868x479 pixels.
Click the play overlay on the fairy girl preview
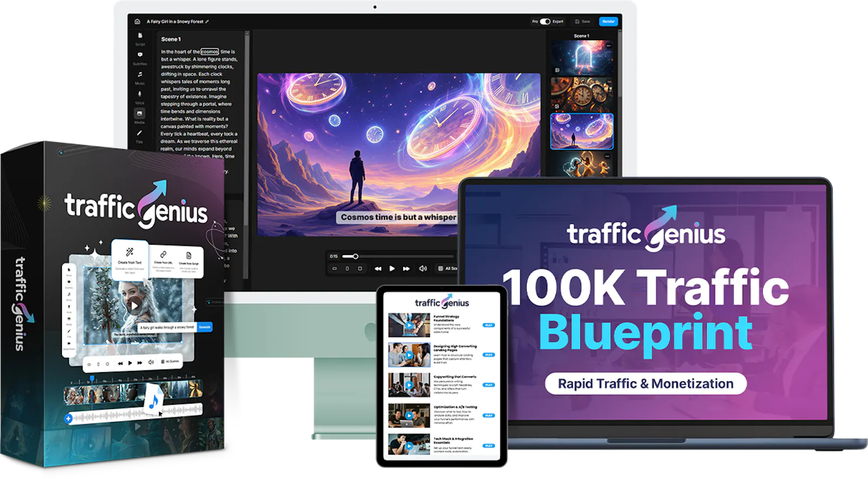pyautogui.click(x=134, y=305)
